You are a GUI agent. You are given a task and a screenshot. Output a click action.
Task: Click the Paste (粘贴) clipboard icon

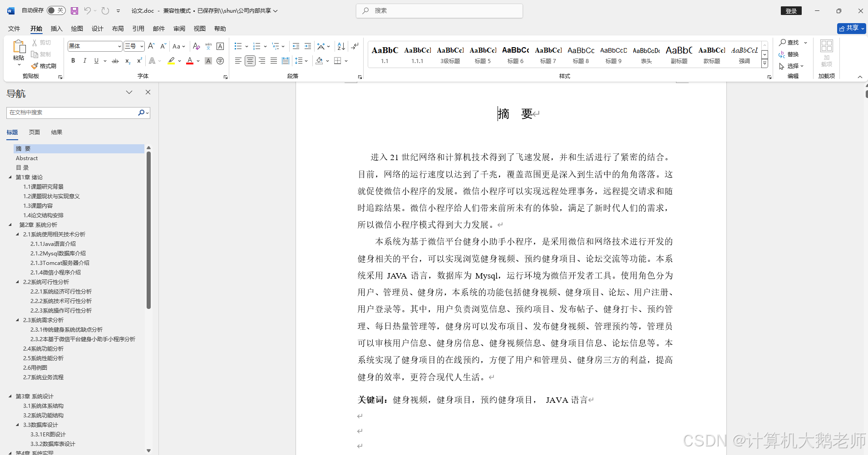pyautogui.click(x=19, y=47)
